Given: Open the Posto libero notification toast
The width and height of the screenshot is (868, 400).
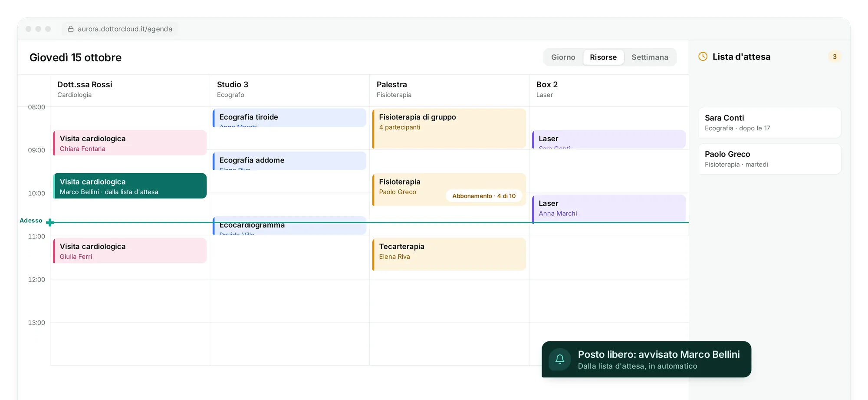Looking at the screenshot, I should (646, 359).
